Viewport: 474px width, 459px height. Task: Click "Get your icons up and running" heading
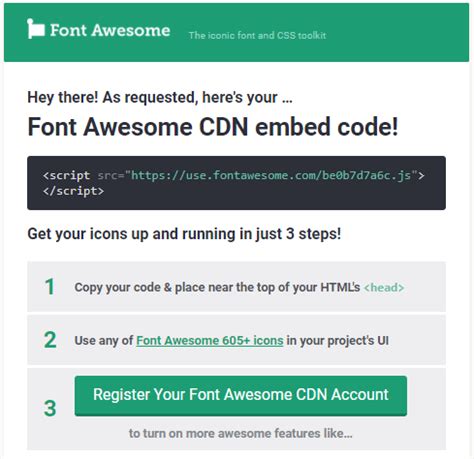pyautogui.click(x=184, y=234)
